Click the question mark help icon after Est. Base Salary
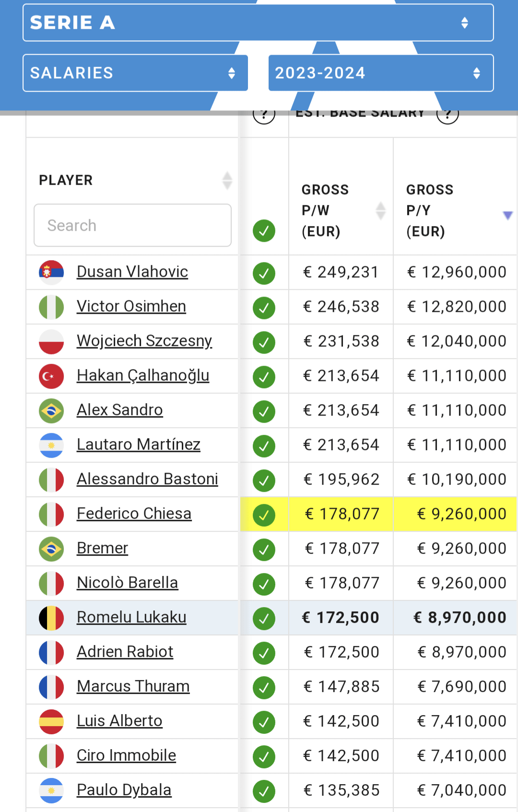Viewport: 518px width, 812px height. coord(447,115)
